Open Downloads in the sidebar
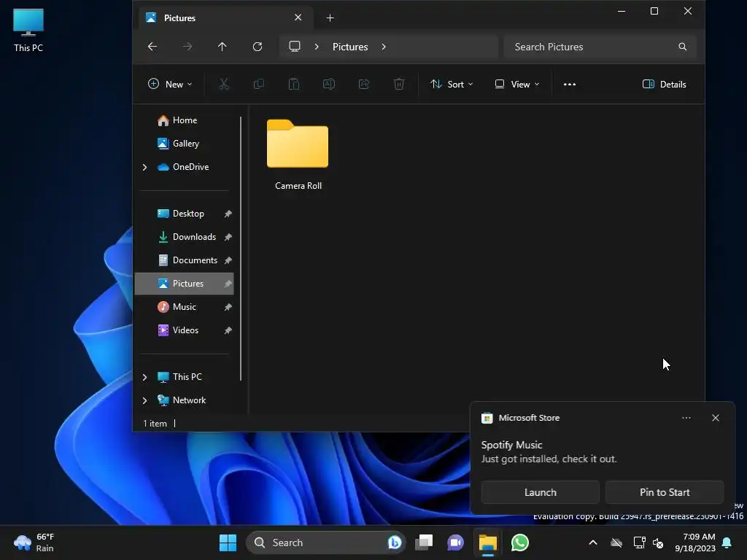 pos(184,237)
